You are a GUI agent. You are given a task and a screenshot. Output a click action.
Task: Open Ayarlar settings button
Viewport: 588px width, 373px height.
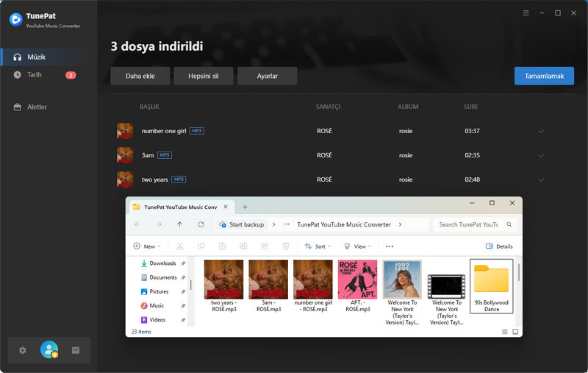click(x=268, y=76)
